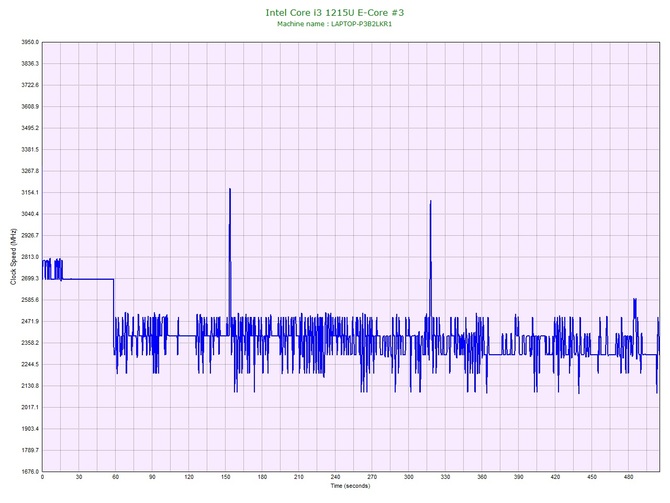Image resolution: width=670 pixels, height=503 pixels.
Task: Click the 2699.3 y-axis value
Action: click(x=30, y=278)
